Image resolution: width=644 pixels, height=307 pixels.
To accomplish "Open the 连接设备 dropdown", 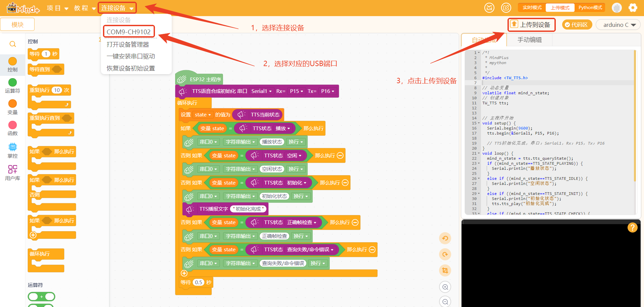I will tap(117, 8).
